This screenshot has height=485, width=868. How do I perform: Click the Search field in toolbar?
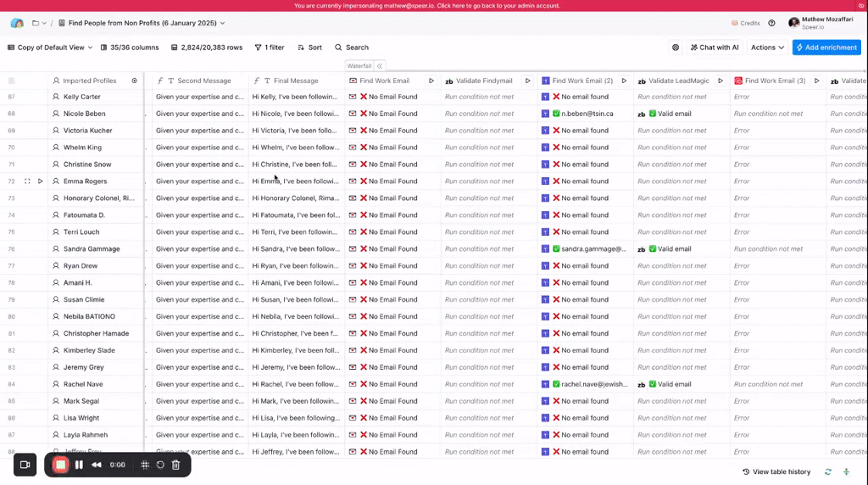coord(352,47)
